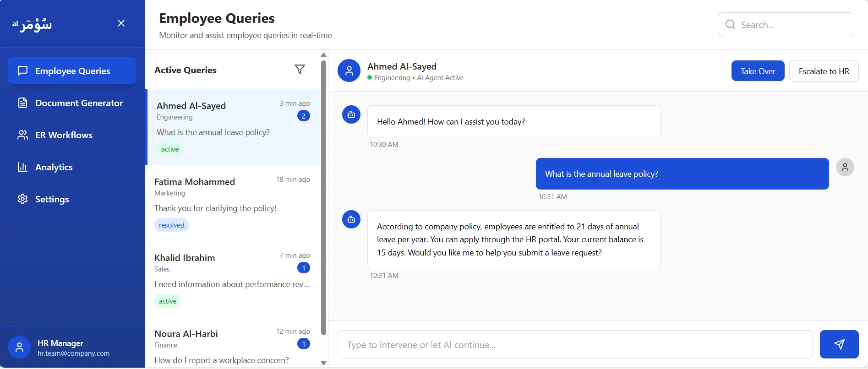Click Ahmed Al-Sayed's profile avatar in header
868x369 pixels.
tap(349, 71)
